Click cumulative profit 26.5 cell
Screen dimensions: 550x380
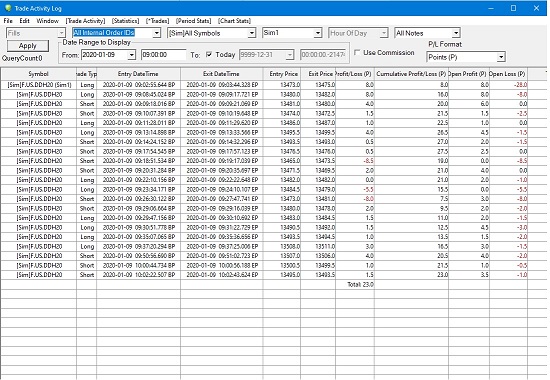pyautogui.click(x=411, y=132)
